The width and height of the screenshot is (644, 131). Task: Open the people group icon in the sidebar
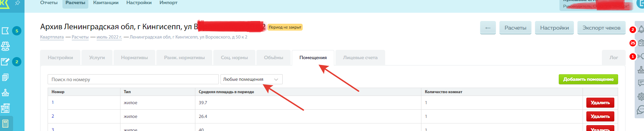click(x=6, y=46)
